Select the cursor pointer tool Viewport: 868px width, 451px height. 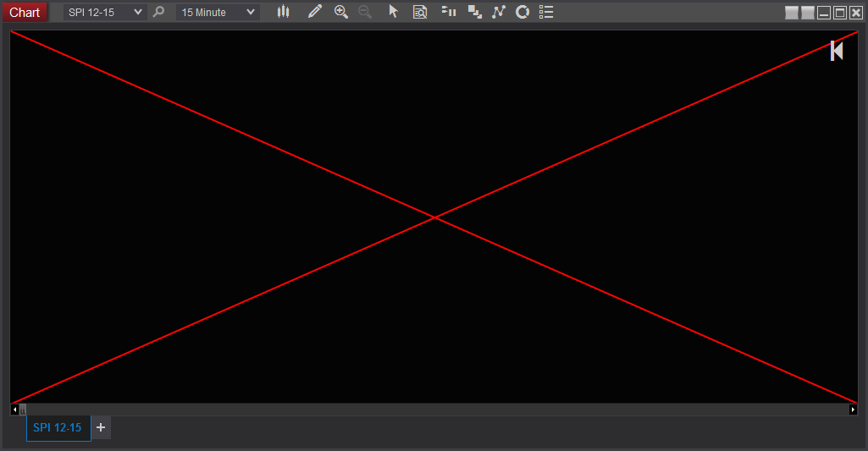pyautogui.click(x=393, y=12)
